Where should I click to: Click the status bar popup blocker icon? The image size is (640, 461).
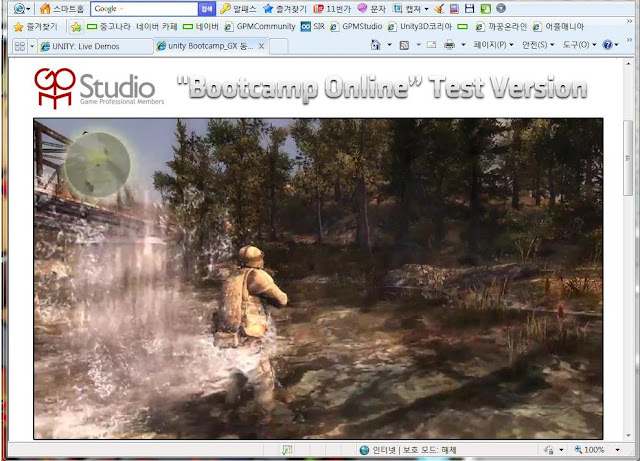coord(287,450)
